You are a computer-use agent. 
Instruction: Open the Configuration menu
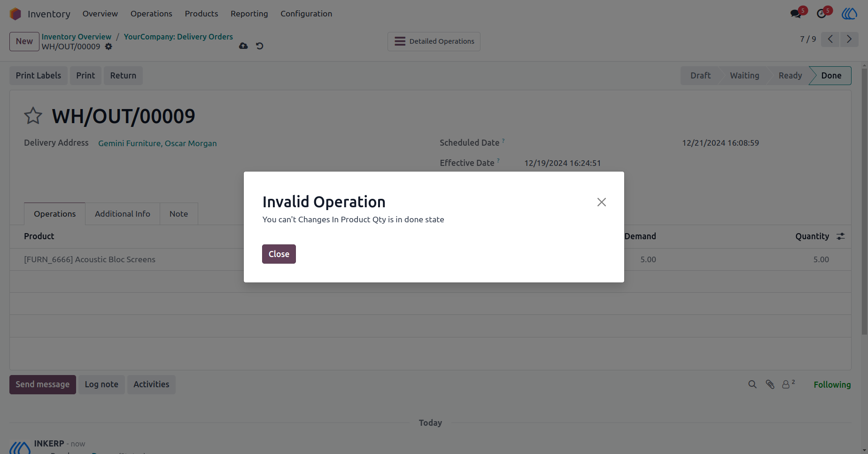pos(306,14)
